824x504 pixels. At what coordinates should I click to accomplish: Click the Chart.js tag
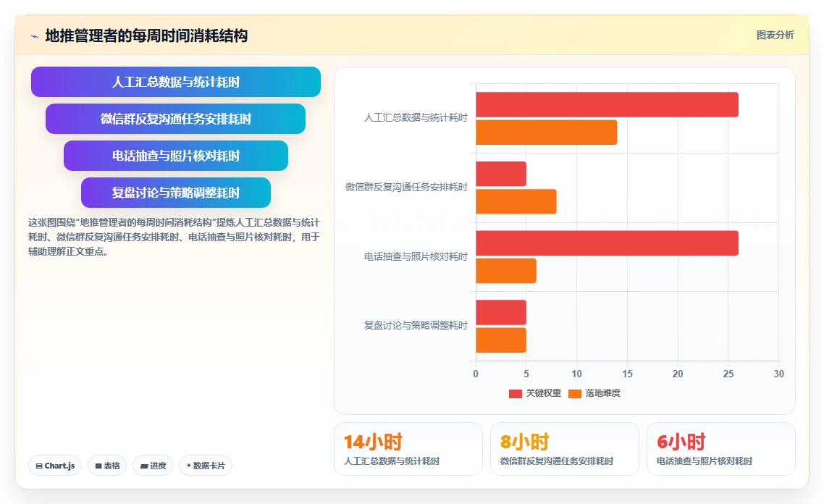point(55,466)
